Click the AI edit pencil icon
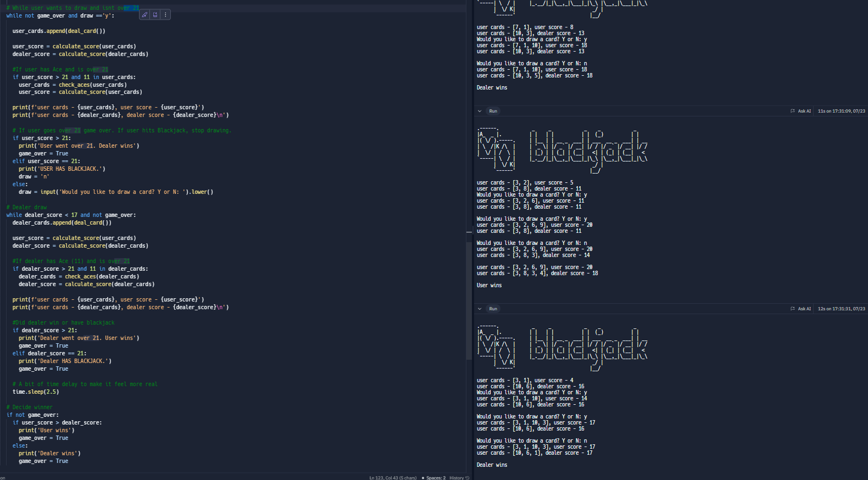 click(144, 15)
